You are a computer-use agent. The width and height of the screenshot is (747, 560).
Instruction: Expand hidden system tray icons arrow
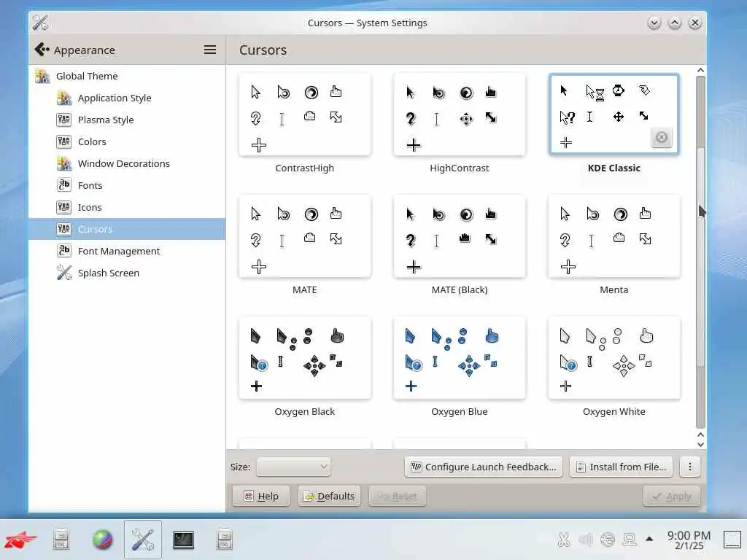[x=649, y=539]
